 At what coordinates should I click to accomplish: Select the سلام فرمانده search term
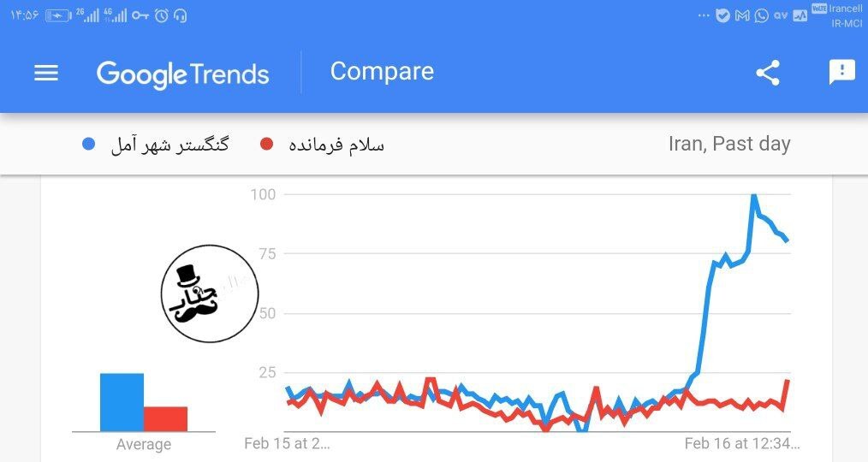(x=336, y=145)
